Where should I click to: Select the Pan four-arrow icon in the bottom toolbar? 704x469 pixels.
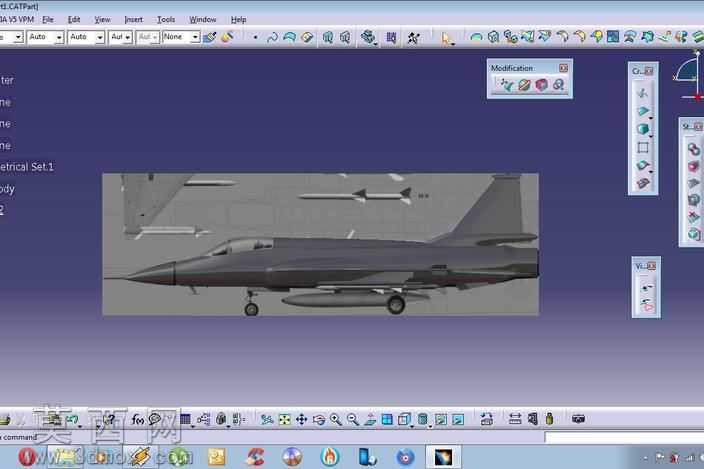click(301, 420)
